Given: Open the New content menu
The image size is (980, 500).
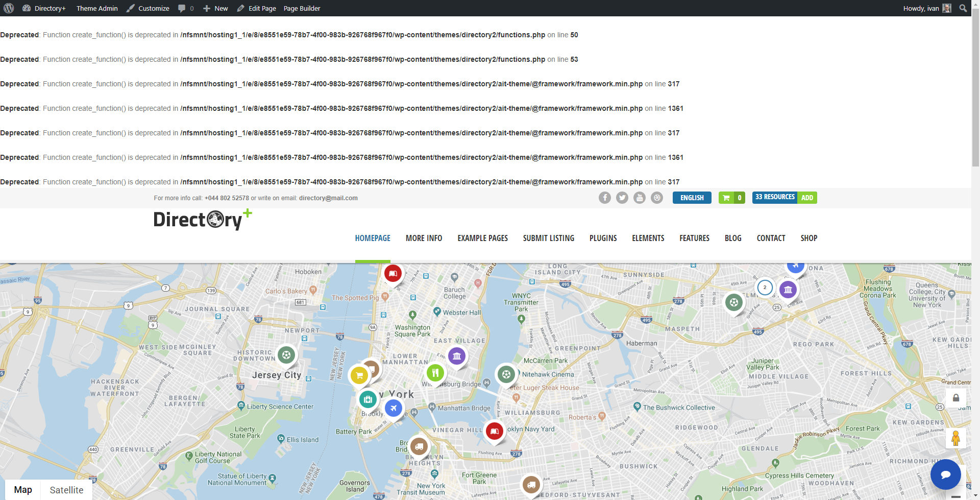Looking at the screenshot, I should tap(215, 8).
